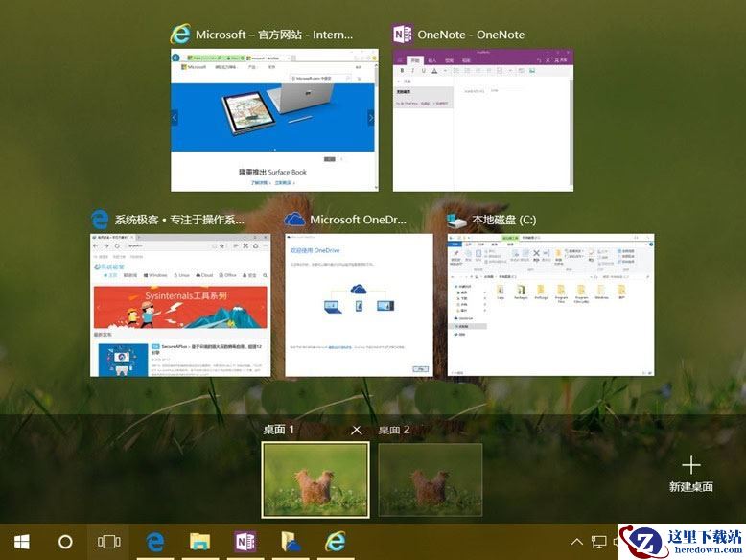Switch to the Edge browser window thumbnail
Screen dimensions: 746x560
[x=180, y=305]
